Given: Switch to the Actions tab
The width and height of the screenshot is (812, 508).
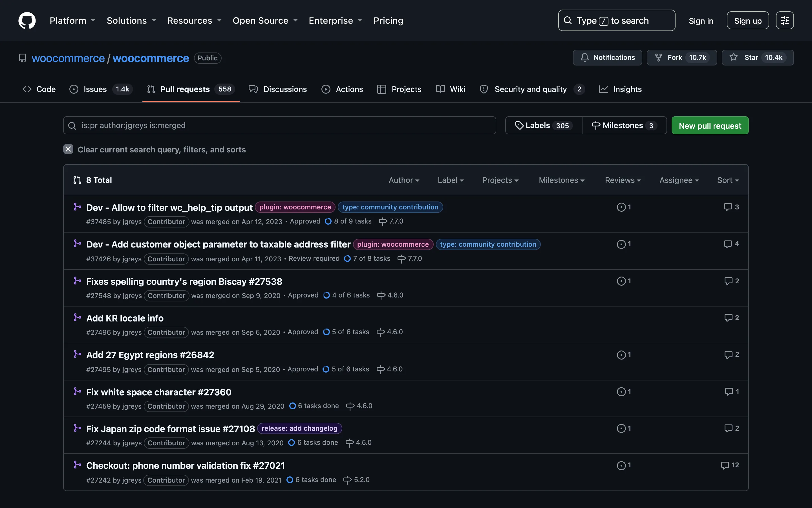Looking at the screenshot, I should coord(342,89).
